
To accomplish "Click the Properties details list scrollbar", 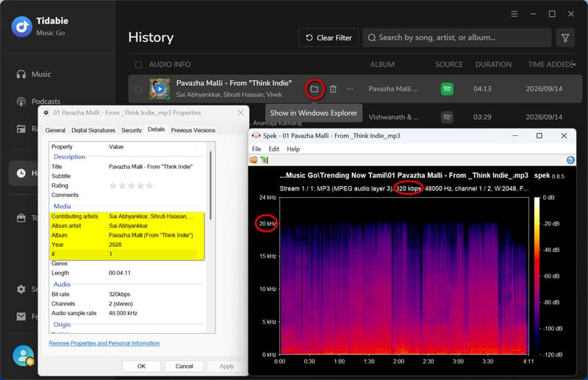I will 211,184.
